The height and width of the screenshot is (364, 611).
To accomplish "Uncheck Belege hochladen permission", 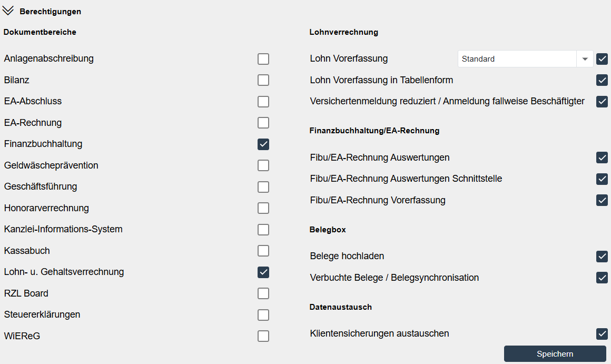I will pos(602,257).
